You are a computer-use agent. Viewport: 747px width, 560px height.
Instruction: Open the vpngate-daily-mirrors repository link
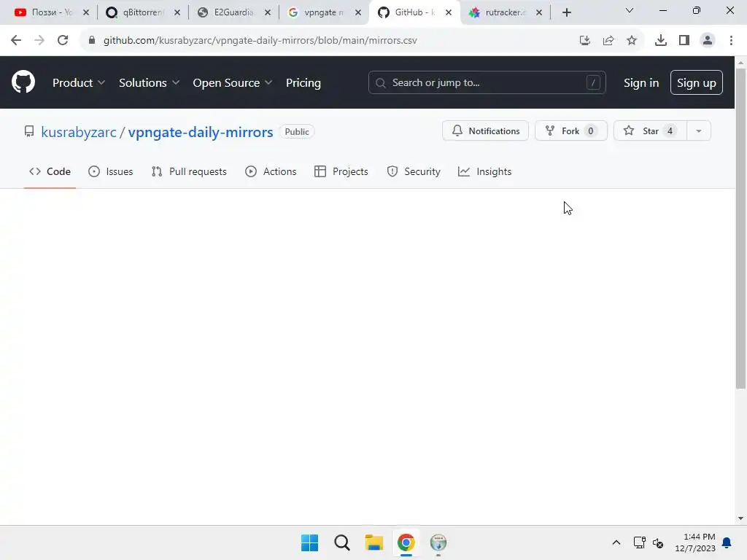pyautogui.click(x=201, y=132)
